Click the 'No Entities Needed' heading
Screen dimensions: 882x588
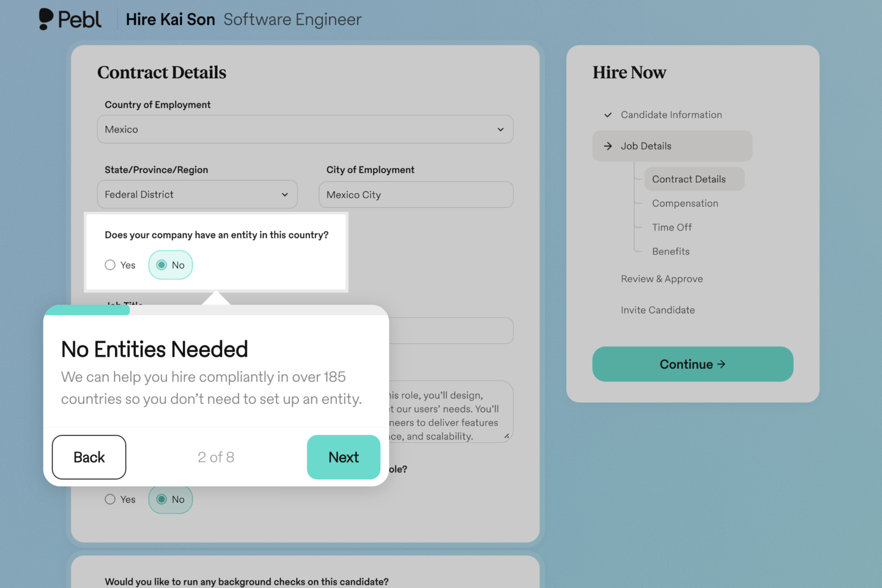click(x=154, y=349)
